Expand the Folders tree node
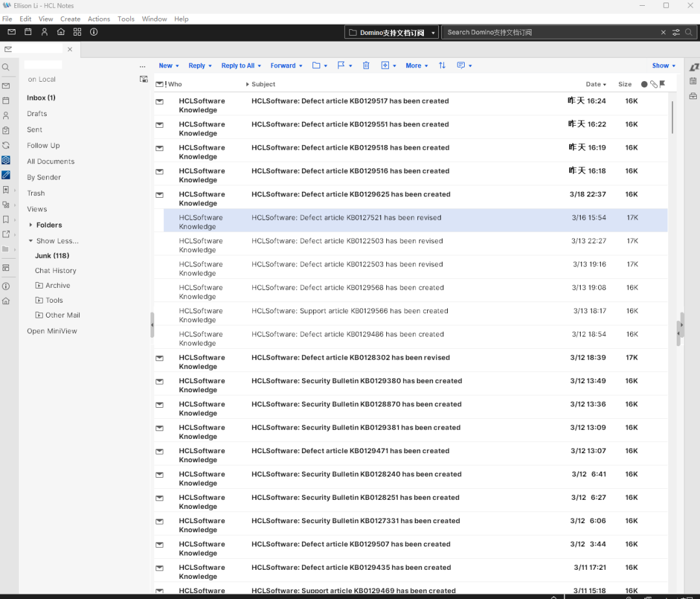 31,225
